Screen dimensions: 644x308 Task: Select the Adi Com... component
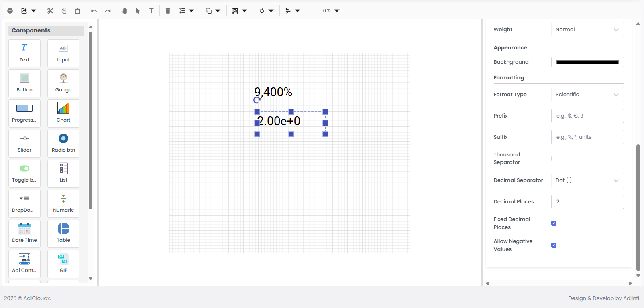(24, 264)
